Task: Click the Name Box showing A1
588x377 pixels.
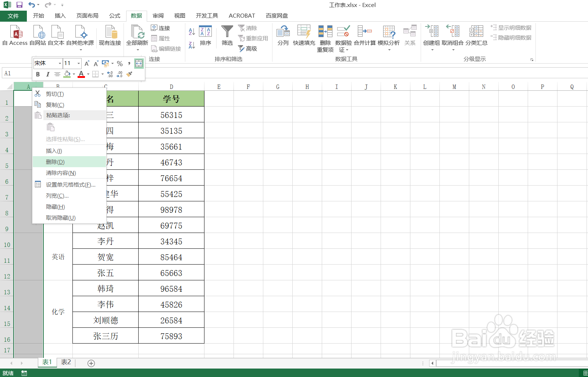Action: (x=17, y=73)
